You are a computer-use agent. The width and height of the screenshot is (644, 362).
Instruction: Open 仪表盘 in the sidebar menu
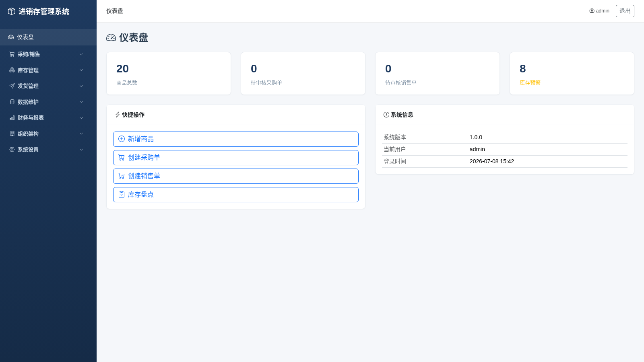(48, 37)
